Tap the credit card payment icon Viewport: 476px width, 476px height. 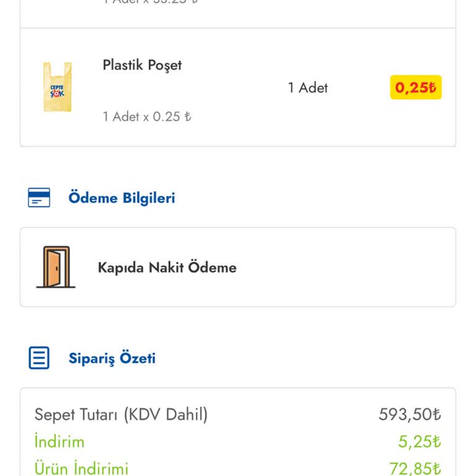(x=39, y=198)
